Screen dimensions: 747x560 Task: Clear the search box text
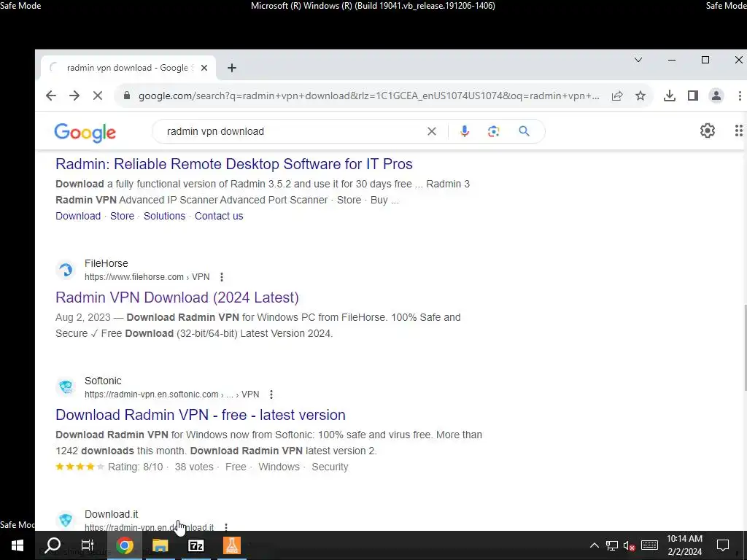point(432,131)
